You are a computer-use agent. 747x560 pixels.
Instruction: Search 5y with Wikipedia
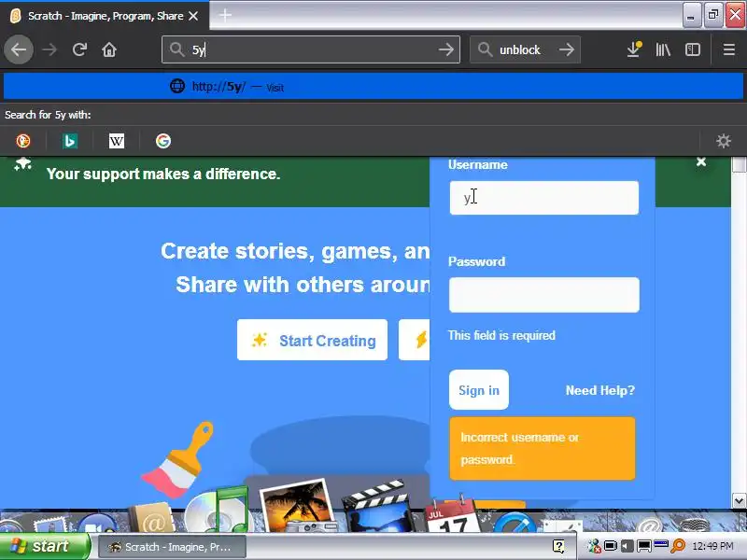[x=117, y=141]
